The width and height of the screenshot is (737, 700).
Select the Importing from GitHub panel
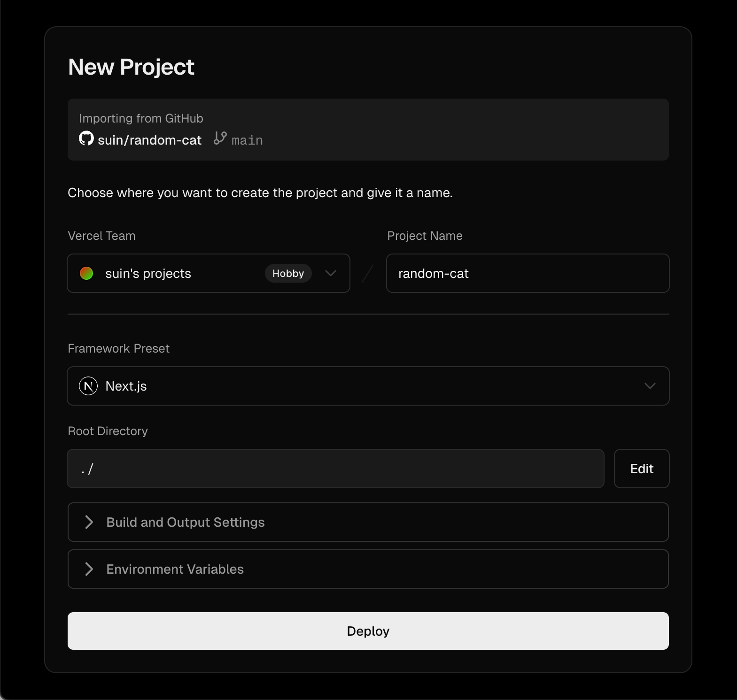click(368, 130)
